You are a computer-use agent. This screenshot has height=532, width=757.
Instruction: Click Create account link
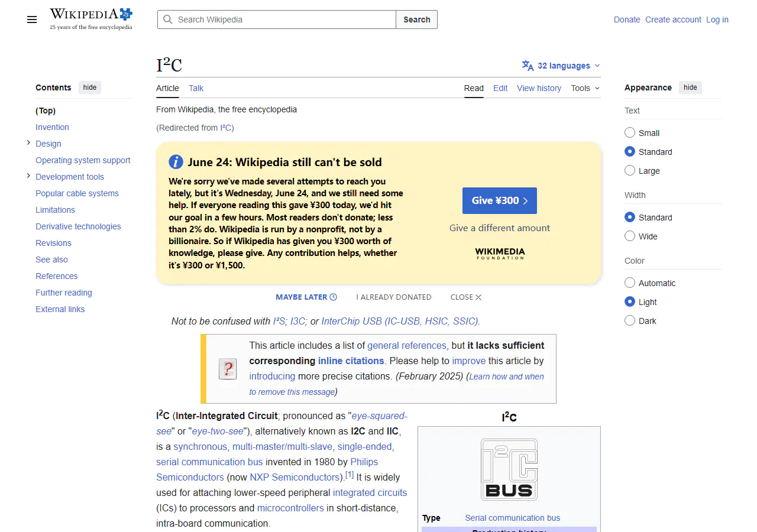[x=673, y=20]
